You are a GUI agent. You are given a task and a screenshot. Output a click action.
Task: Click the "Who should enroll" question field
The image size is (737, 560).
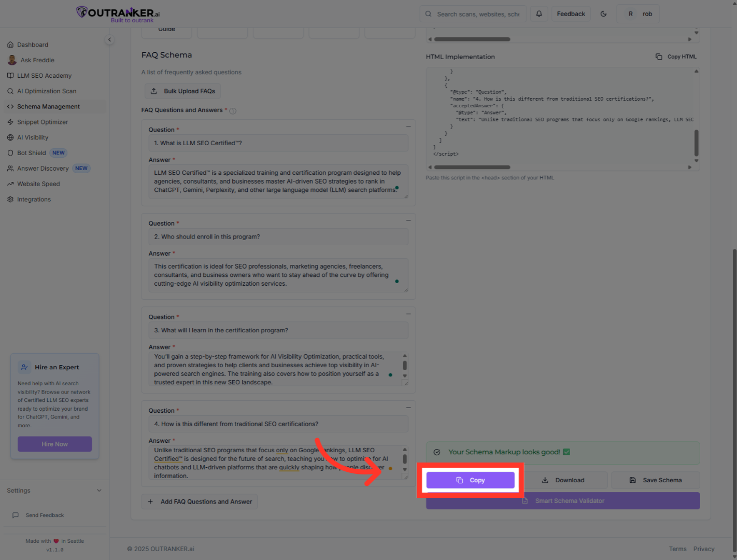click(x=278, y=237)
